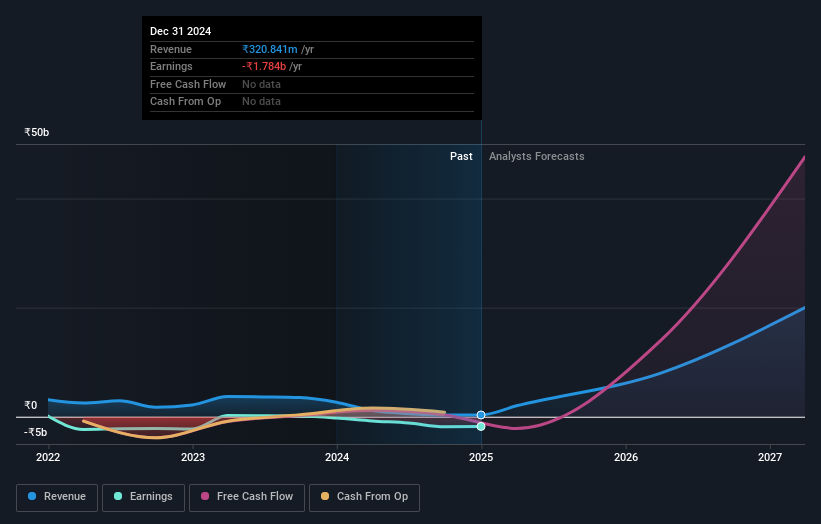Toggle the Revenue legend button

(x=57, y=497)
